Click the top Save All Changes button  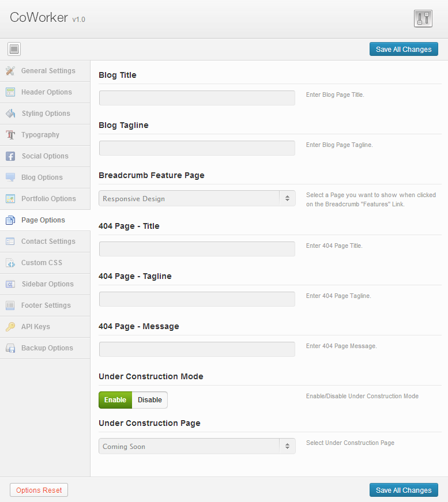click(404, 50)
